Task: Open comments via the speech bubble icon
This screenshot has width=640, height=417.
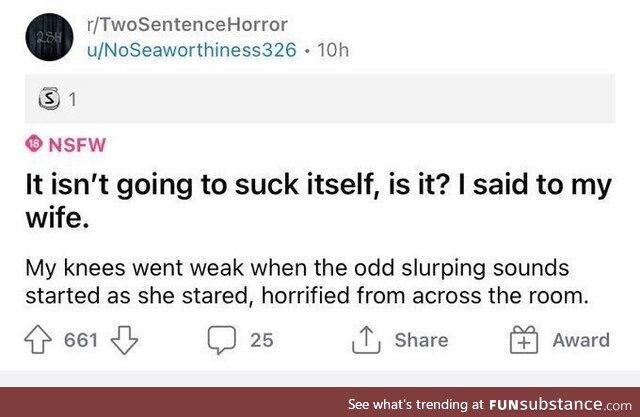Action: tap(220, 340)
